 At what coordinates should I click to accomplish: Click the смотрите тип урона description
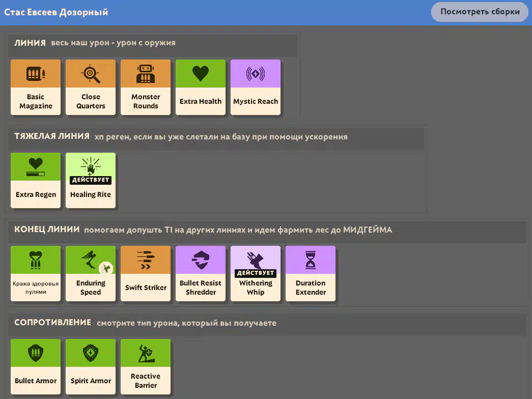pyautogui.click(x=186, y=323)
